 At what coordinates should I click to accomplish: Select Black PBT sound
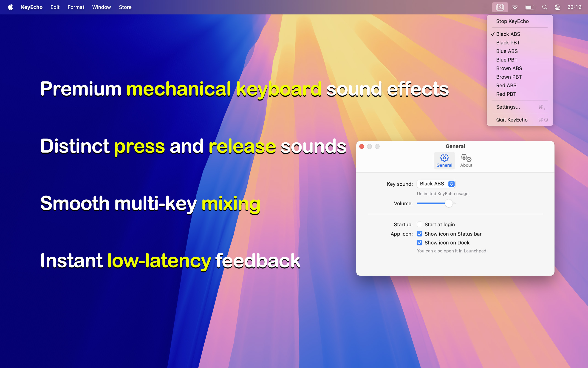[520, 43]
